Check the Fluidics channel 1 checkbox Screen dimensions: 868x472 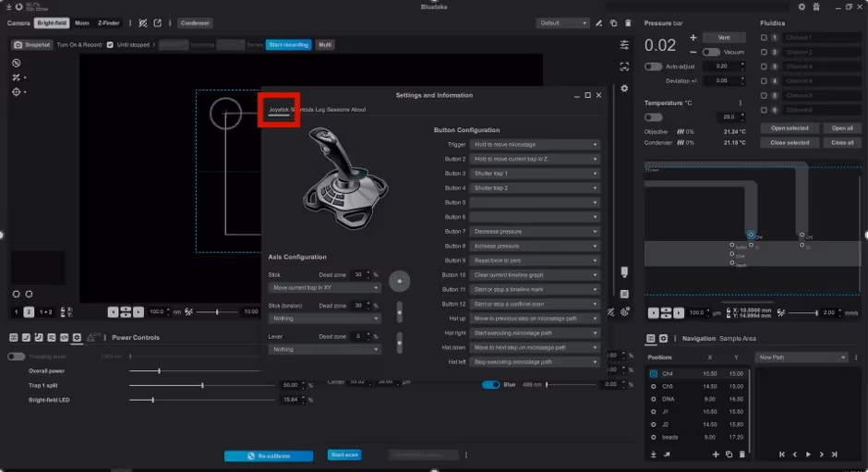(764, 38)
